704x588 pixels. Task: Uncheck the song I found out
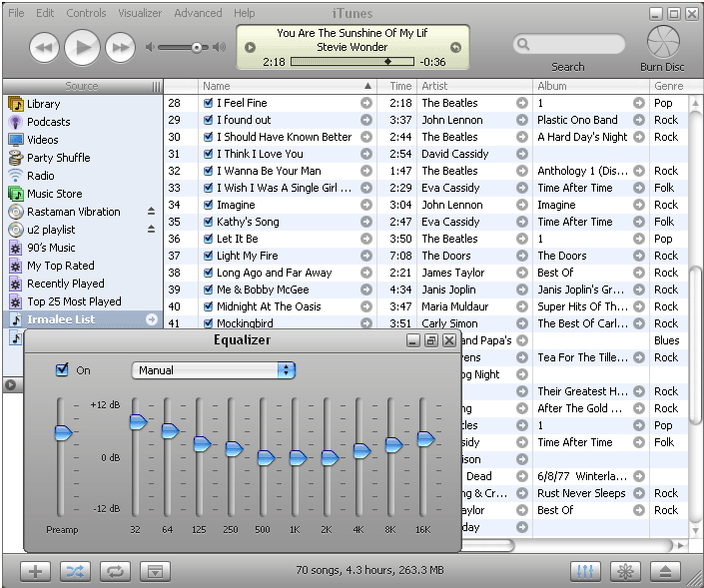[208, 120]
